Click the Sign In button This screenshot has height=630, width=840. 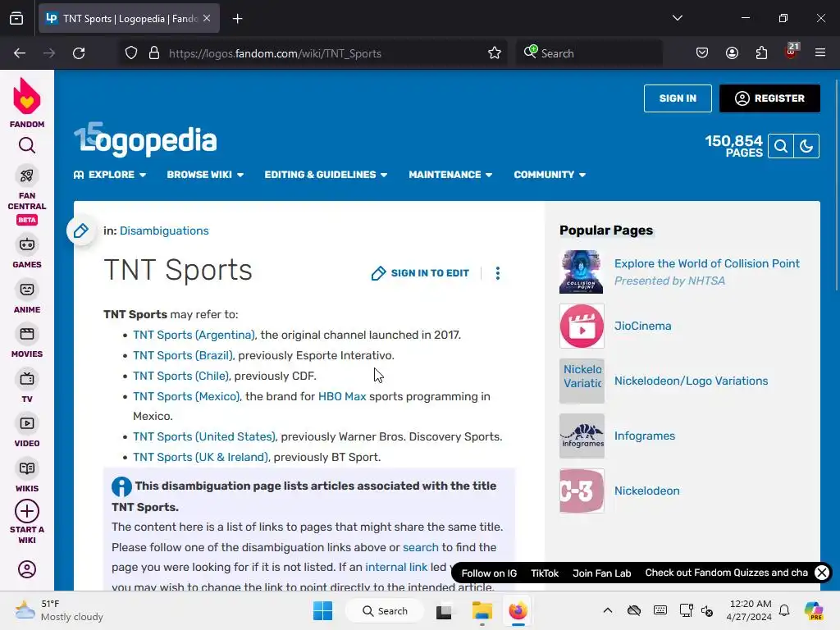[x=678, y=98]
